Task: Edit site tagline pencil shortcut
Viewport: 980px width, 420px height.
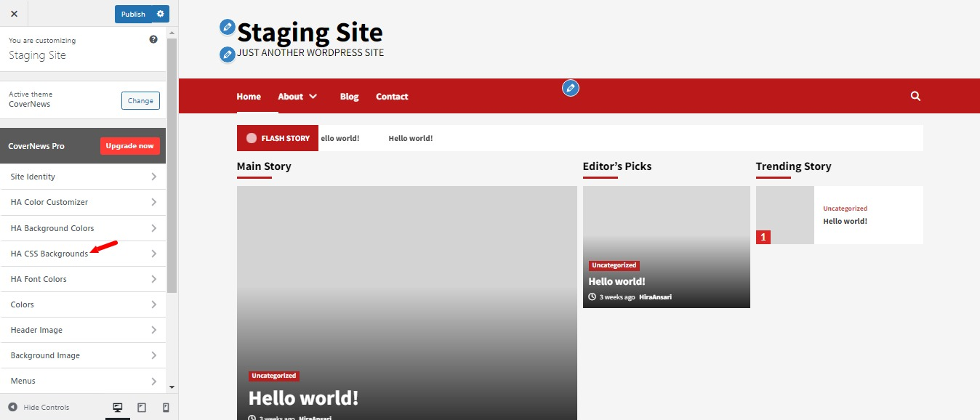Action: 228,54
